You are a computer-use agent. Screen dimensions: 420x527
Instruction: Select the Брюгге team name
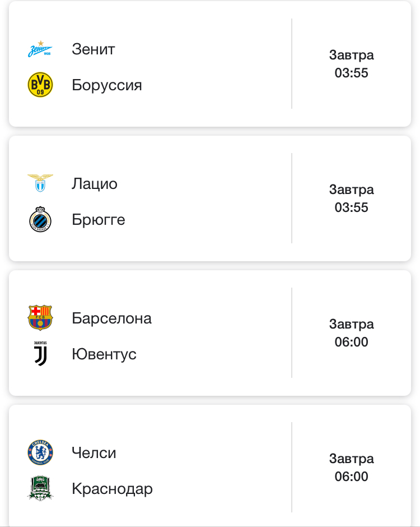99,220
